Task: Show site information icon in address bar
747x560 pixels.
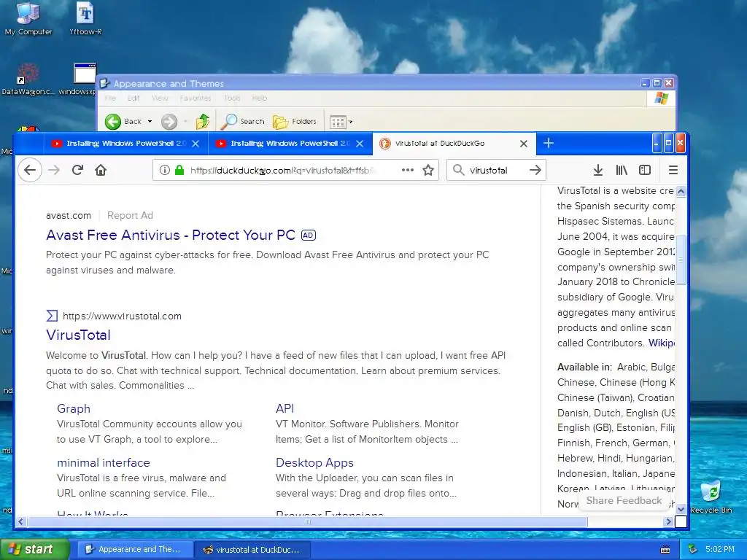Action: coord(164,170)
